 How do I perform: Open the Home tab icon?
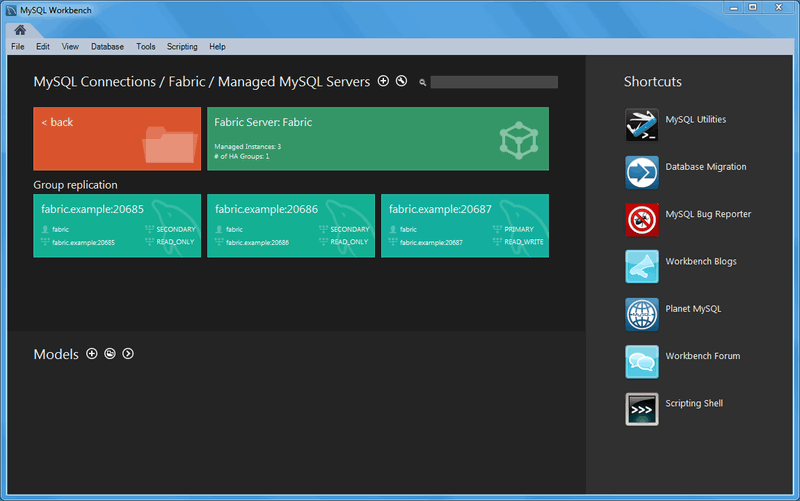pyautogui.click(x=20, y=30)
